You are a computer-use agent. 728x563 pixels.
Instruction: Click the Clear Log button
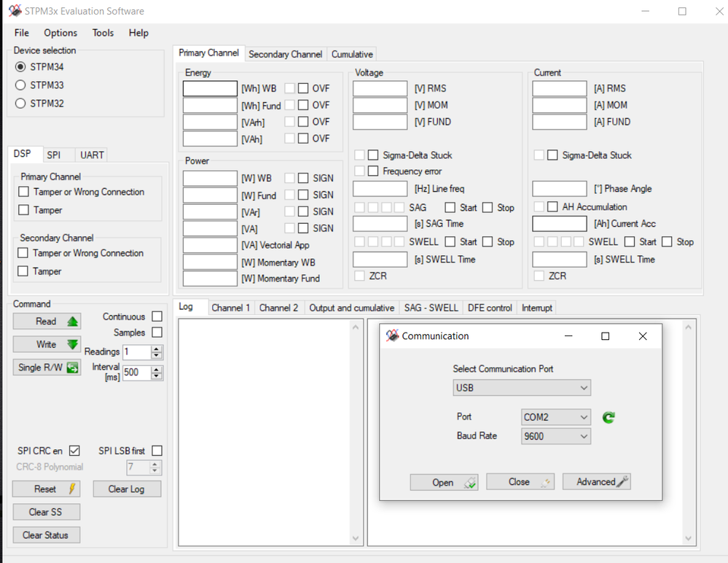point(127,489)
